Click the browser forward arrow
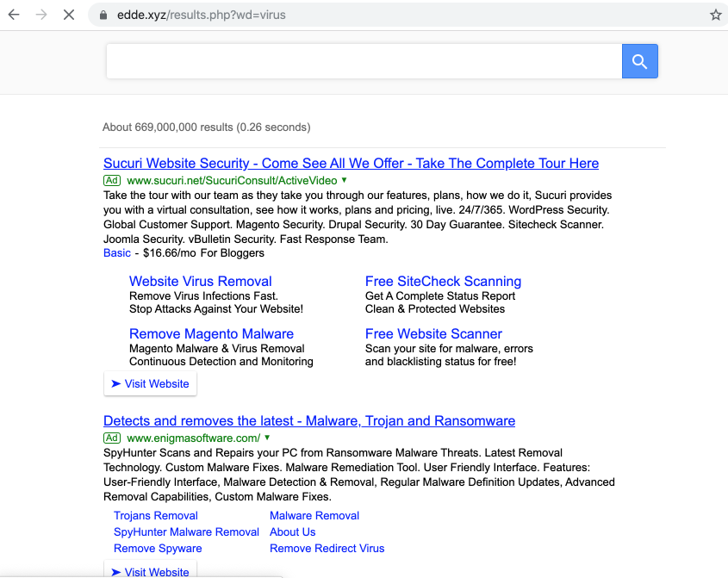The height and width of the screenshot is (578, 728). (41, 15)
